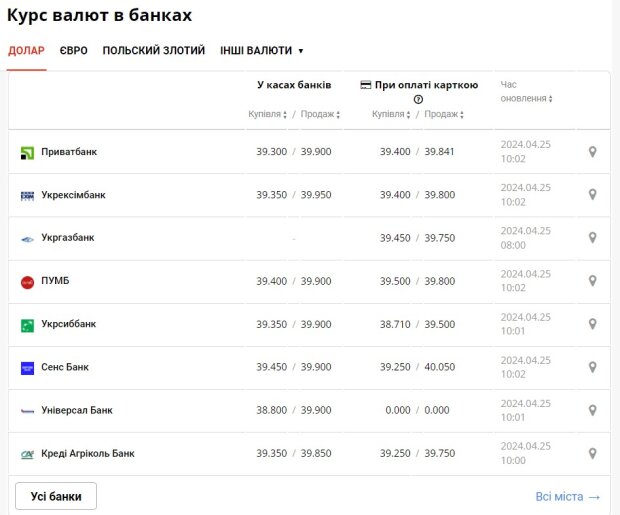Click the Укргазбанк logo icon
The height and width of the screenshot is (515, 620).
[x=27, y=239]
